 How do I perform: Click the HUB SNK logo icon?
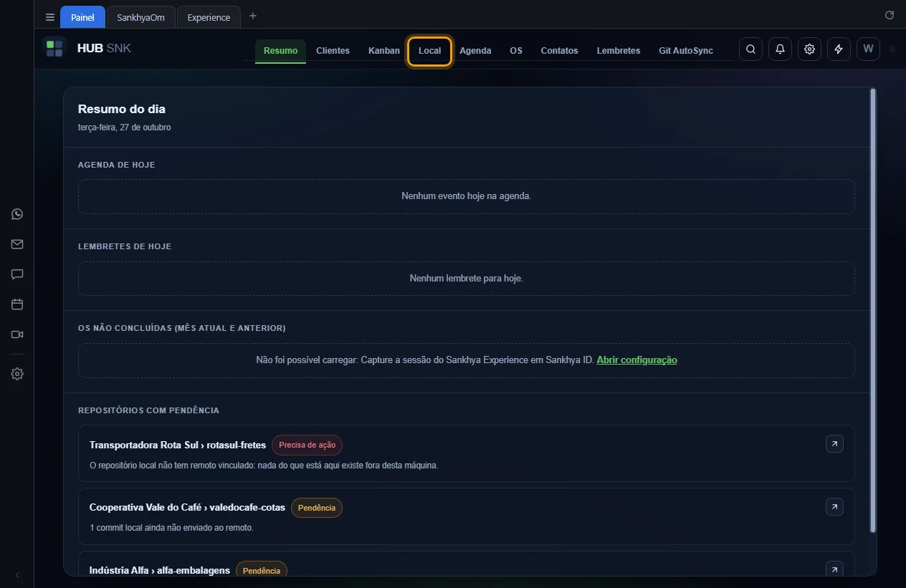click(54, 49)
